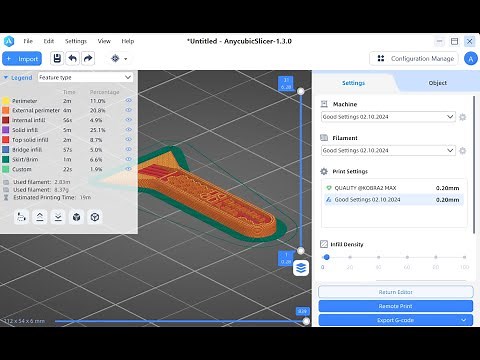Toggle Custom visibility eye
This screenshot has height=360, width=480.
tap(129, 169)
